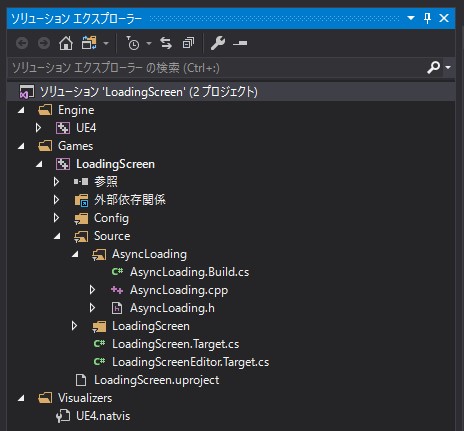
Task: Select the 参照 label
Action: (106, 182)
